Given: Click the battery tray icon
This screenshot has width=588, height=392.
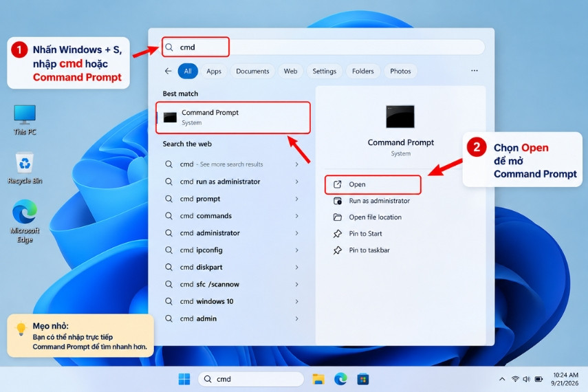Looking at the screenshot, I should pos(538,379).
